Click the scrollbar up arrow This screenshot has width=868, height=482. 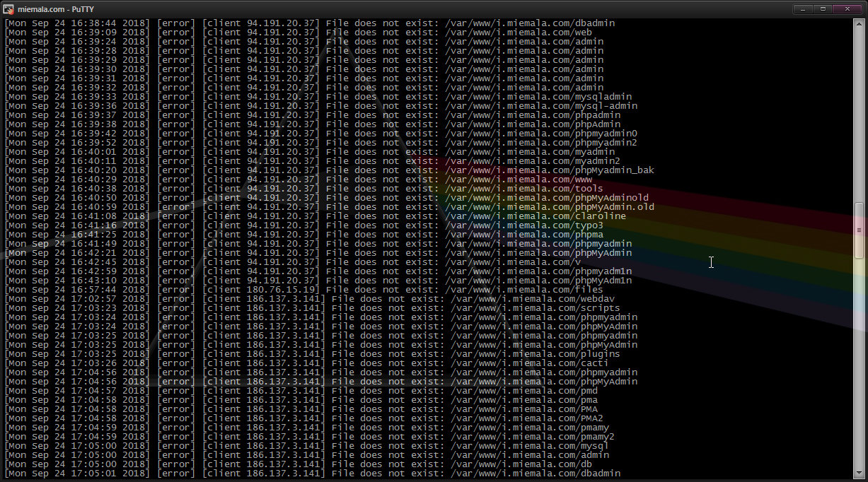pyautogui.click(x=860, y=23)
